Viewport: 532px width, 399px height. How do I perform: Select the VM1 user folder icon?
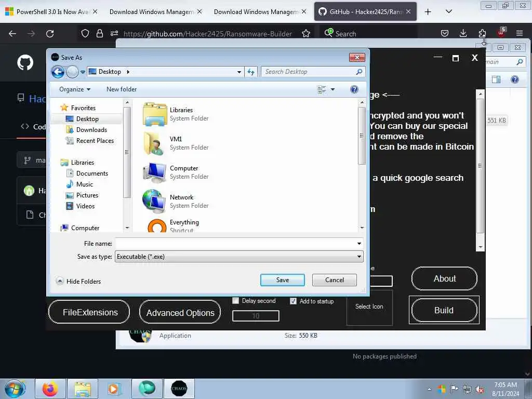click(x=155, y=143)
